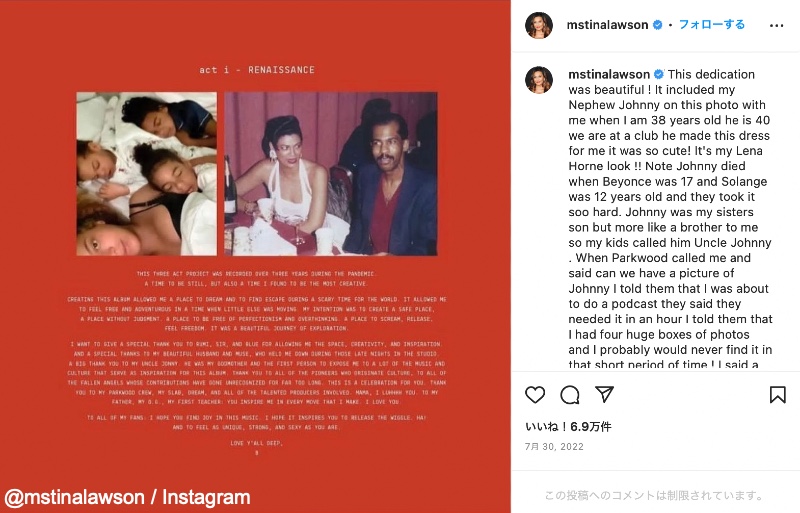Click the フォローする follow button
This screenshot has width=800, height=513.
coord(711,25)
